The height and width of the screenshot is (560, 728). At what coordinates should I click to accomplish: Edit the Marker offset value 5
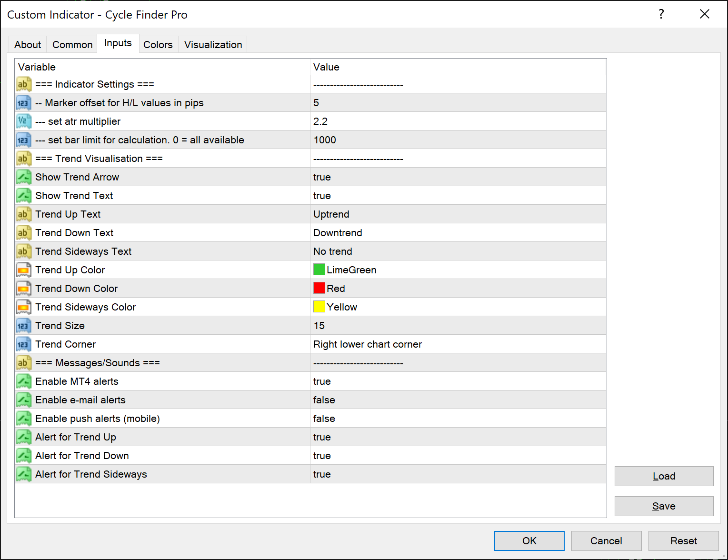pos(458,103)
